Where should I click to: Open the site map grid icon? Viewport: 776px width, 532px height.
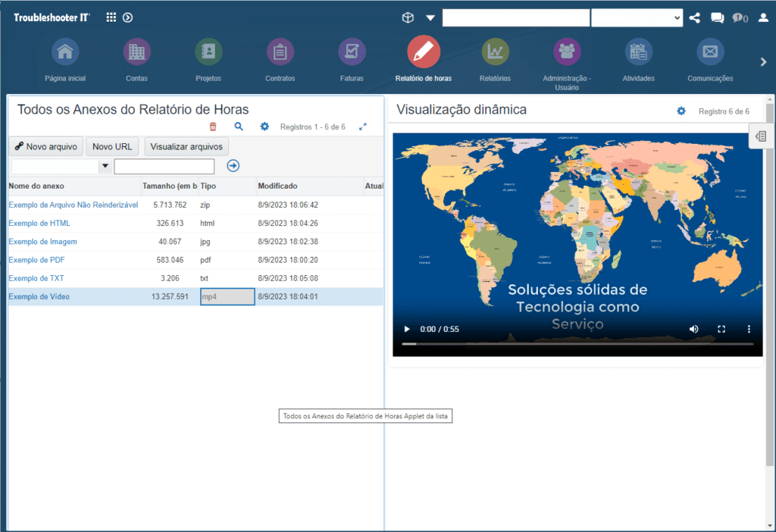click(111, 18)
